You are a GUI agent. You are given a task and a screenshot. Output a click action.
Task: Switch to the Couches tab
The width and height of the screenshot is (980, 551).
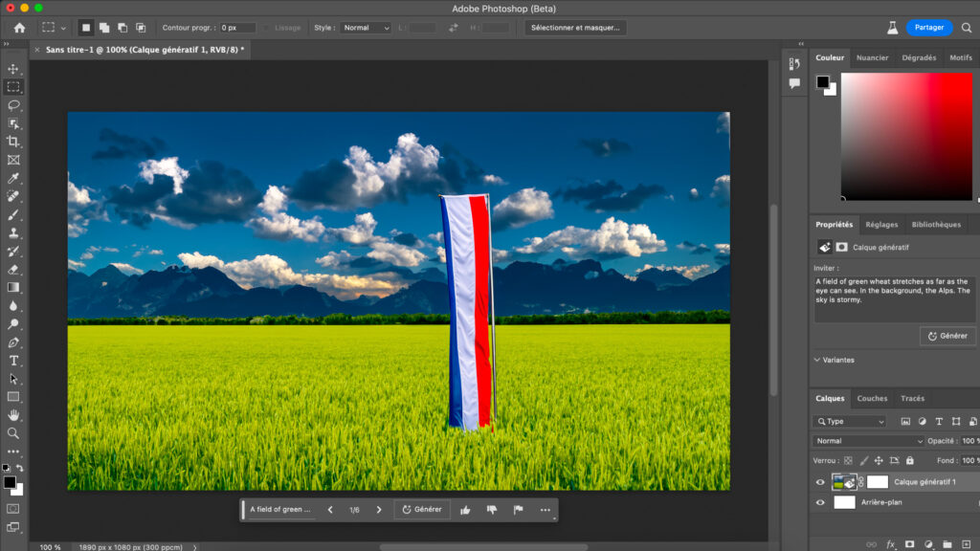point(872,399)
